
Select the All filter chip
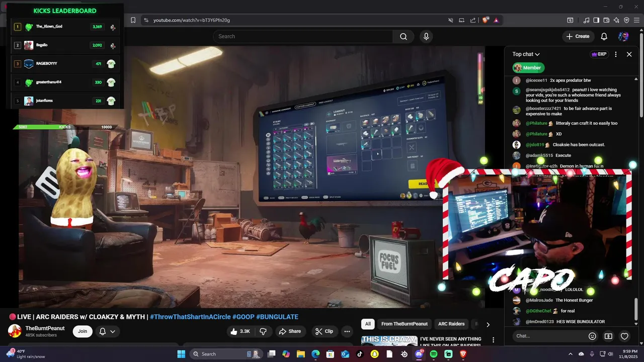click(368, 324)
